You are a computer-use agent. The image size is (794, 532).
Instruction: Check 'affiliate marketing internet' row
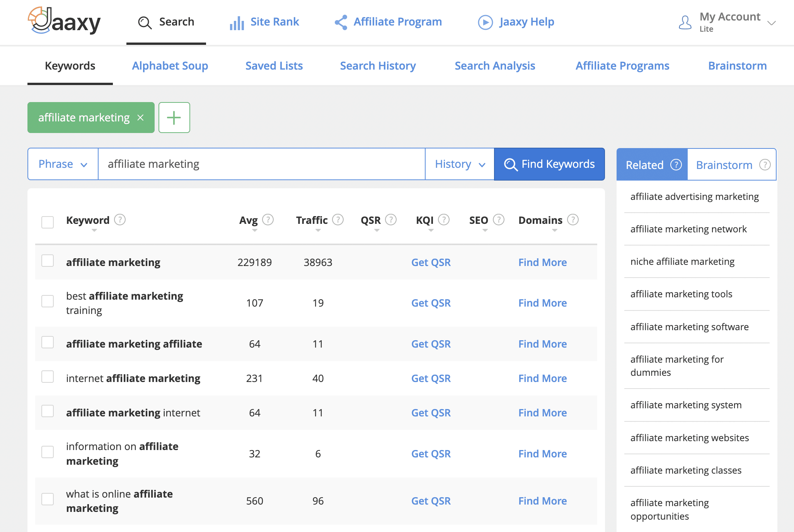click(x=48, y=411)
